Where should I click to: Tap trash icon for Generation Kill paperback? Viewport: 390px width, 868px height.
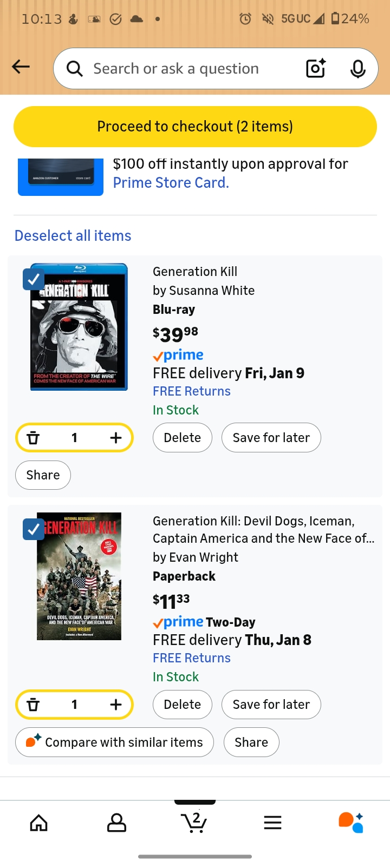(x=34, y=705)
